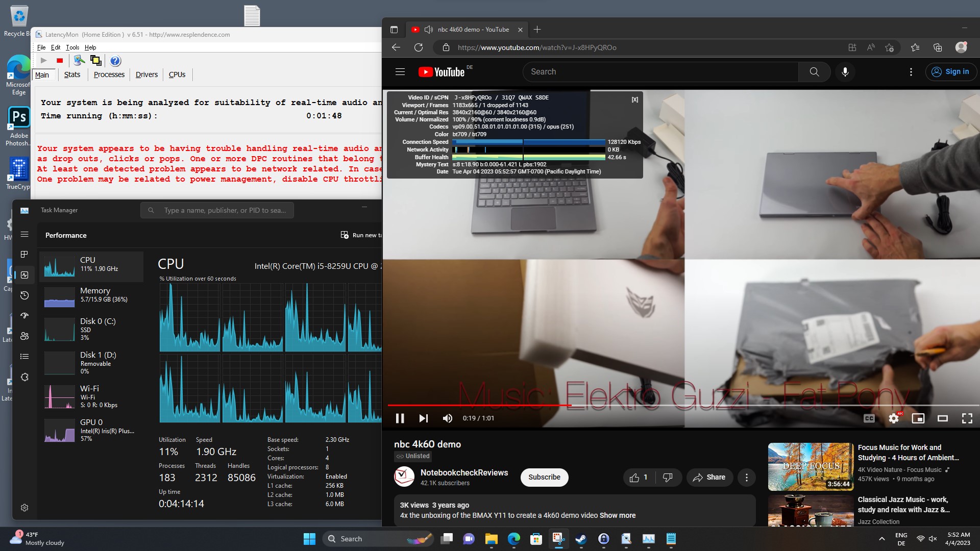Click Show more in video description
The height and width of the screenshot is (551, 980).
618,515
